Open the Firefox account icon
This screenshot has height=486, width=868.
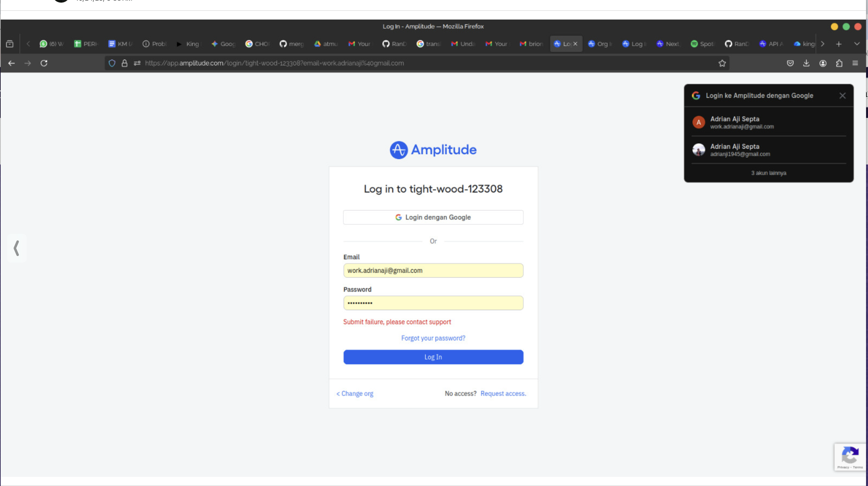click(823, 63)
